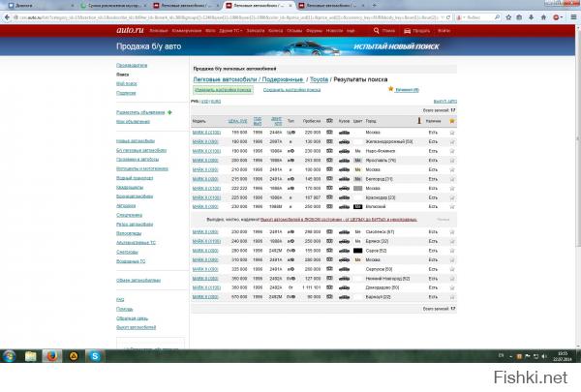Toggle favorite star for Смоленск listing

click(x=451, y=232)
